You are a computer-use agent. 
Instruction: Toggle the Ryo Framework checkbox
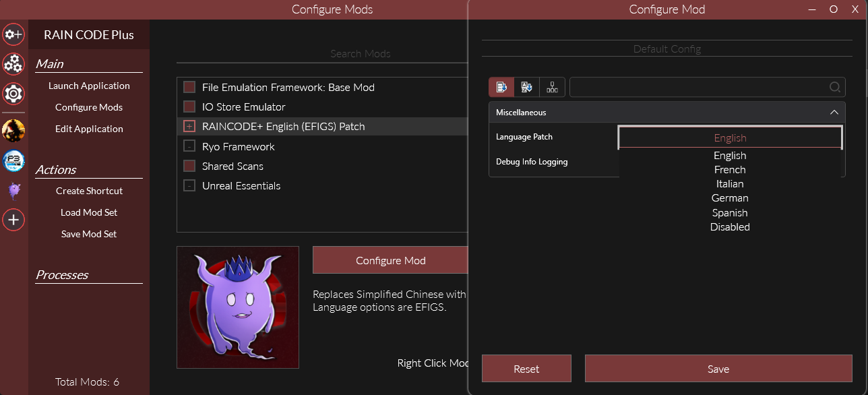point(189,146)
